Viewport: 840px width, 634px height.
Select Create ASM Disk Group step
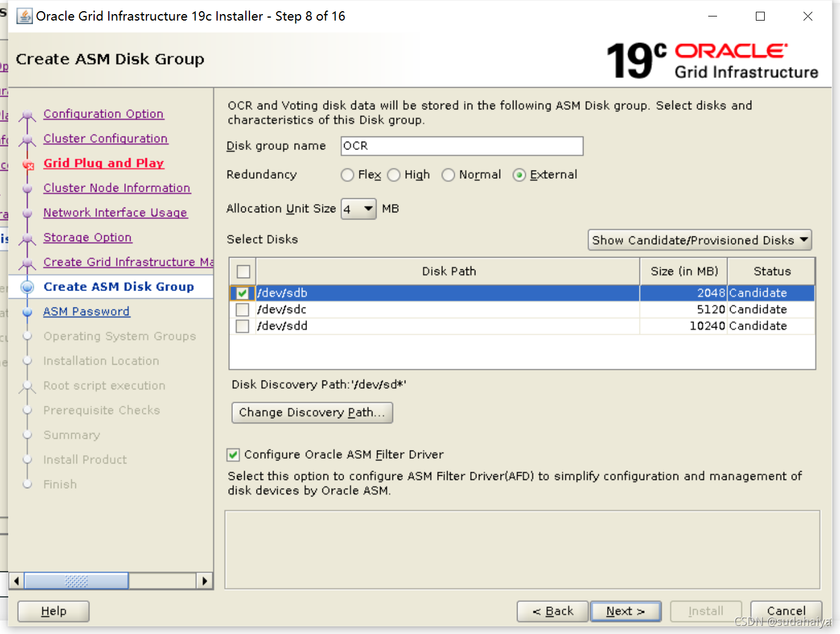pos(118,287)
